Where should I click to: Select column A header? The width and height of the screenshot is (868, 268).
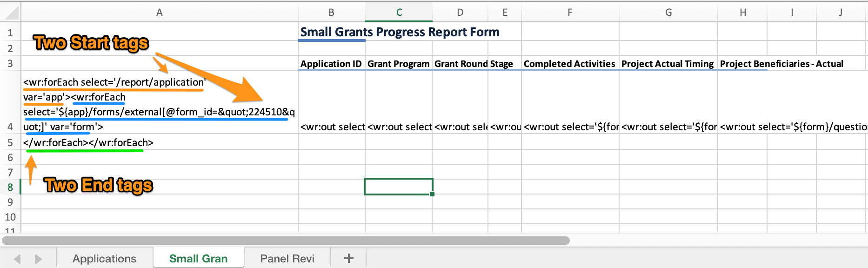point(159,13)
